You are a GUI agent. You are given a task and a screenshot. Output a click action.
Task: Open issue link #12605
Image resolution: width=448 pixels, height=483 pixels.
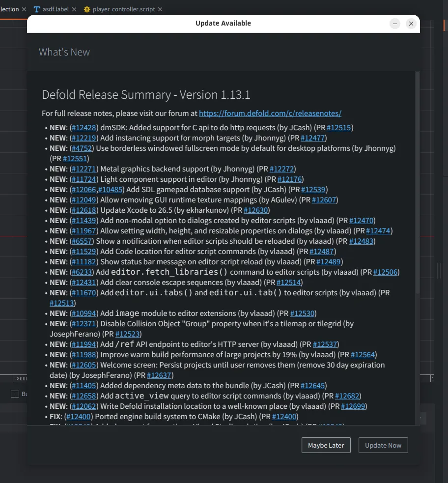pyautogui.click(x=84, y=365)
